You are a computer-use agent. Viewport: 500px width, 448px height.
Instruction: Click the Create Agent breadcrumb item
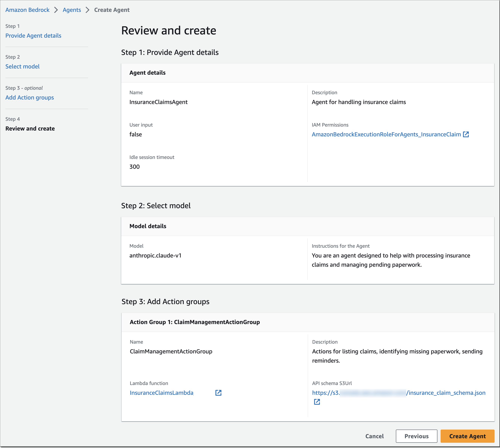pyautogui.click(x=111, y=10)
